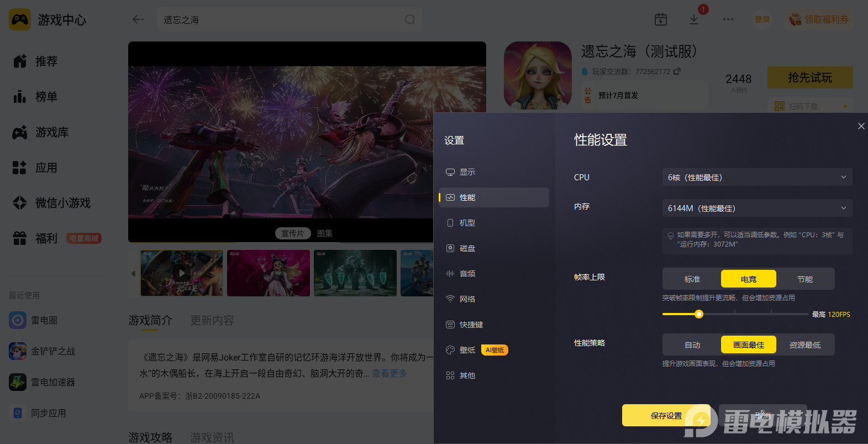The width and height of the screenshot is (868, 444).
Task: Close the settings dialog with X
Action: pyautogui.click(x=861, y=126)
